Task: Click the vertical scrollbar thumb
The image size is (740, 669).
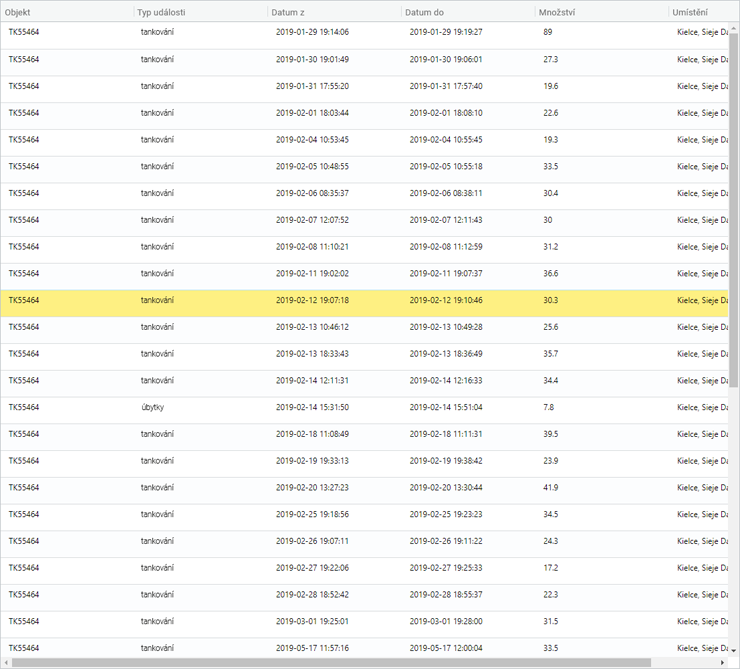Action: click(733, 210)
